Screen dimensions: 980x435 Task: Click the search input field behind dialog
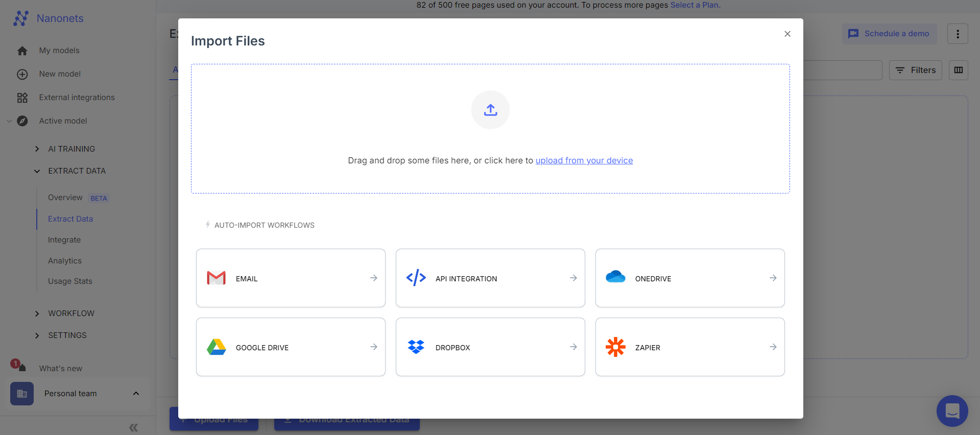[x=843, y=70]
